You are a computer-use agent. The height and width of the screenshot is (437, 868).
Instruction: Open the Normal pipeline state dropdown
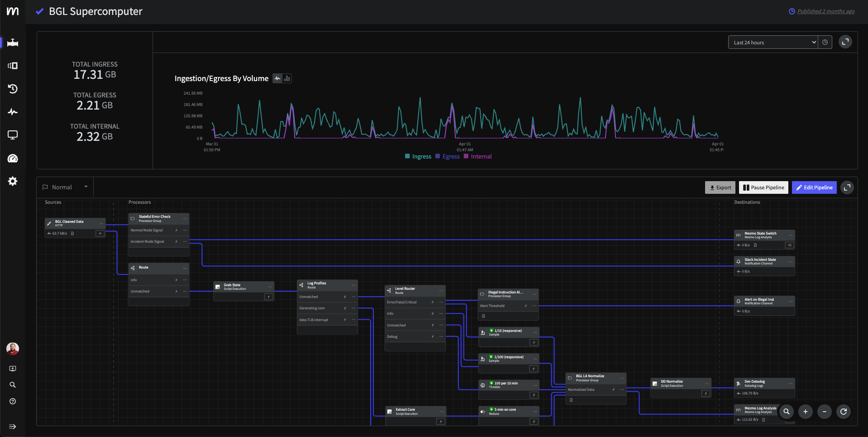point(65,187)
